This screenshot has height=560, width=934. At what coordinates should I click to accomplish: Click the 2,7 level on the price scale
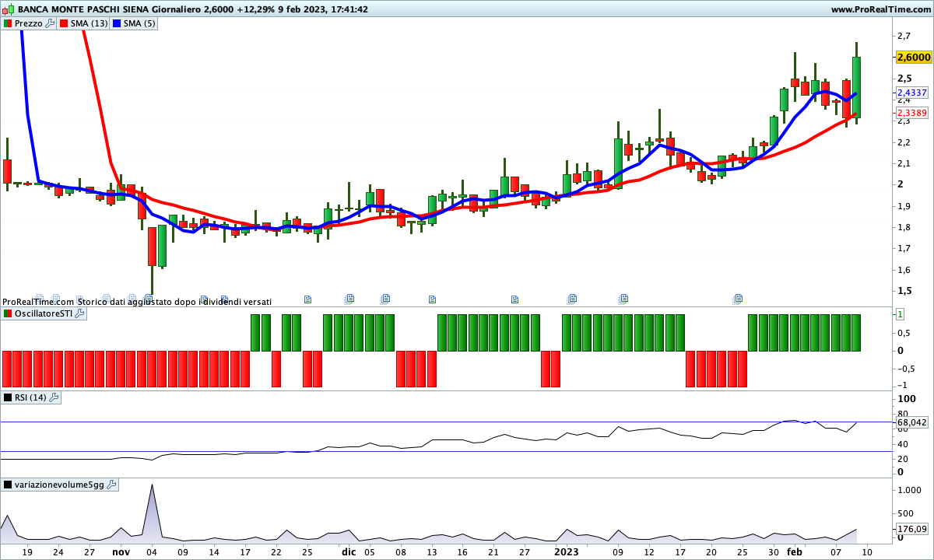[904, 36]
